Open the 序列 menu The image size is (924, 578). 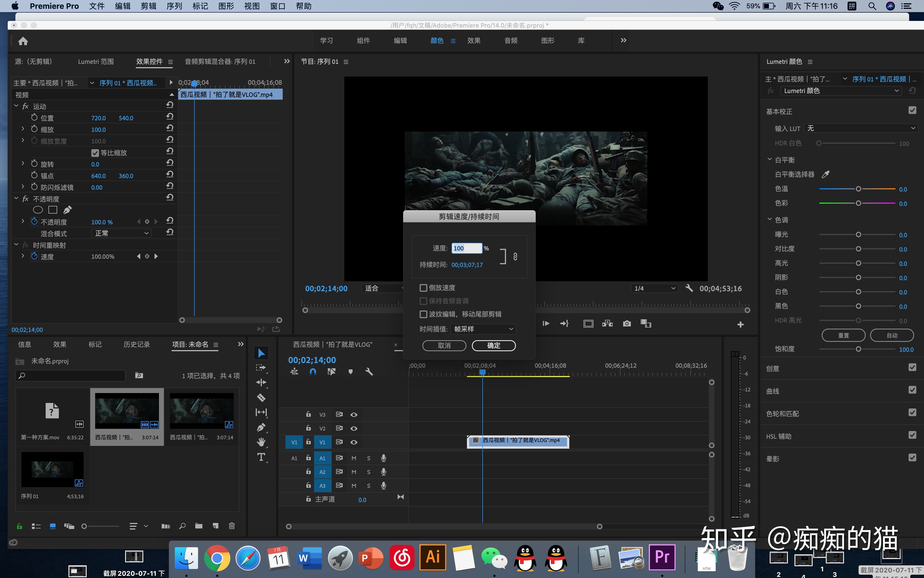[174, 6]
